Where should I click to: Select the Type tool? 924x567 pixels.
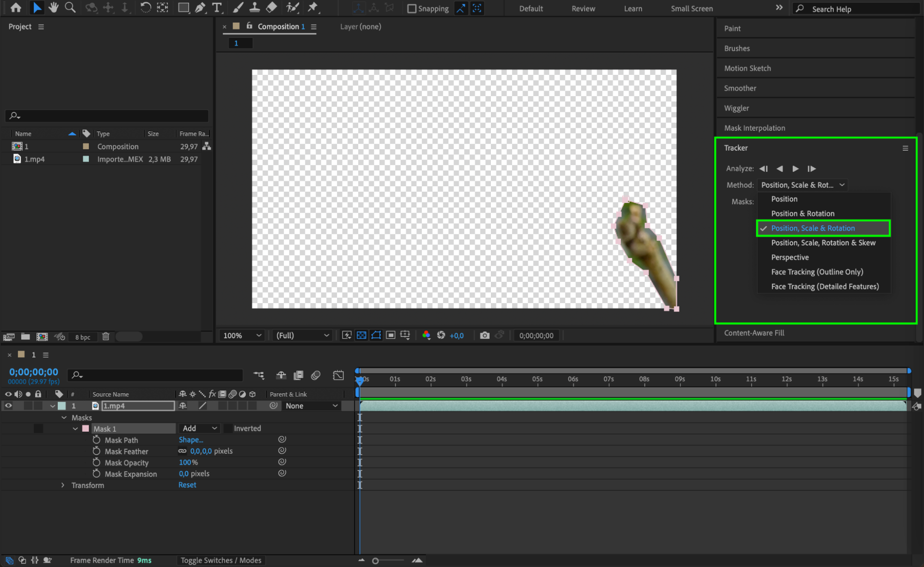click(216, 7)
